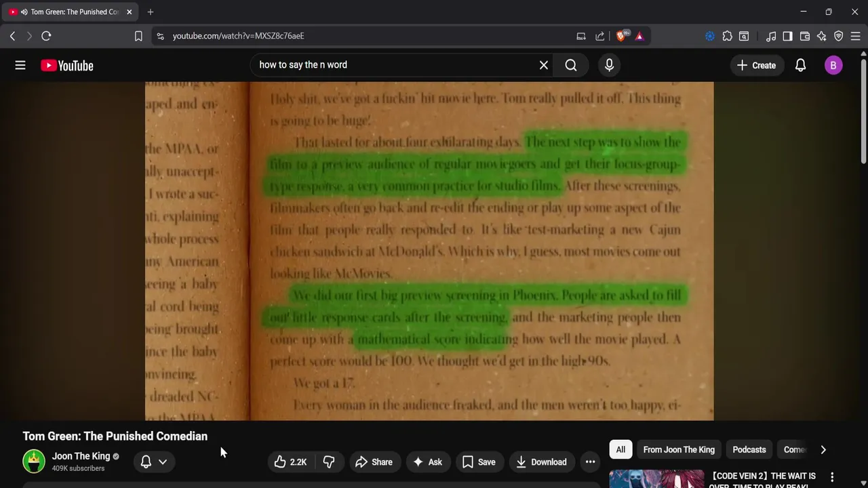Click the browser share page icon
Screen dimensions: 868x488
coord(600,36)
